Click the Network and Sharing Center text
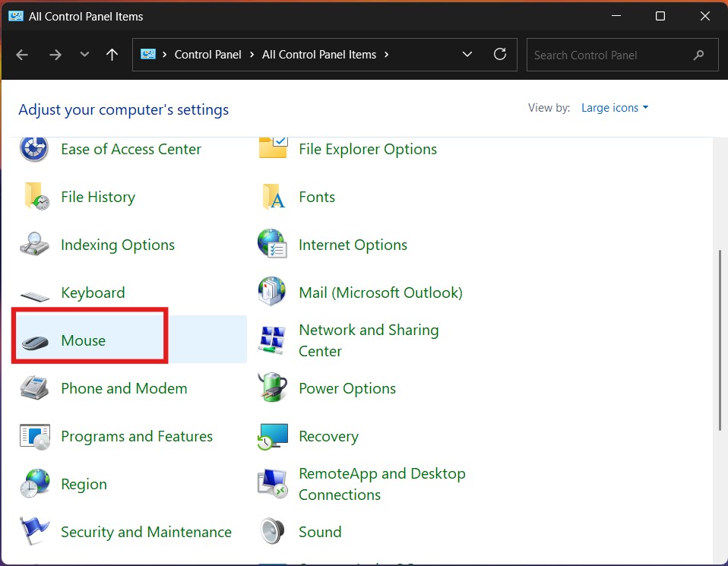728x566 pixels. 369,340
